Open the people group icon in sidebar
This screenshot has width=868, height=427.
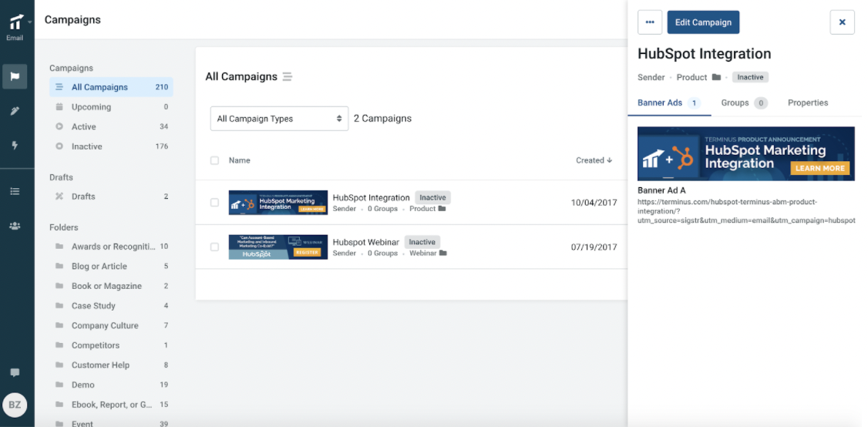[15, 225]
